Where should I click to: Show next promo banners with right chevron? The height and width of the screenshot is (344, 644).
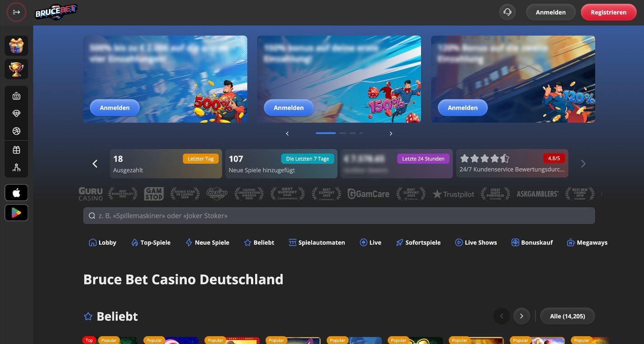coord(391,134)
